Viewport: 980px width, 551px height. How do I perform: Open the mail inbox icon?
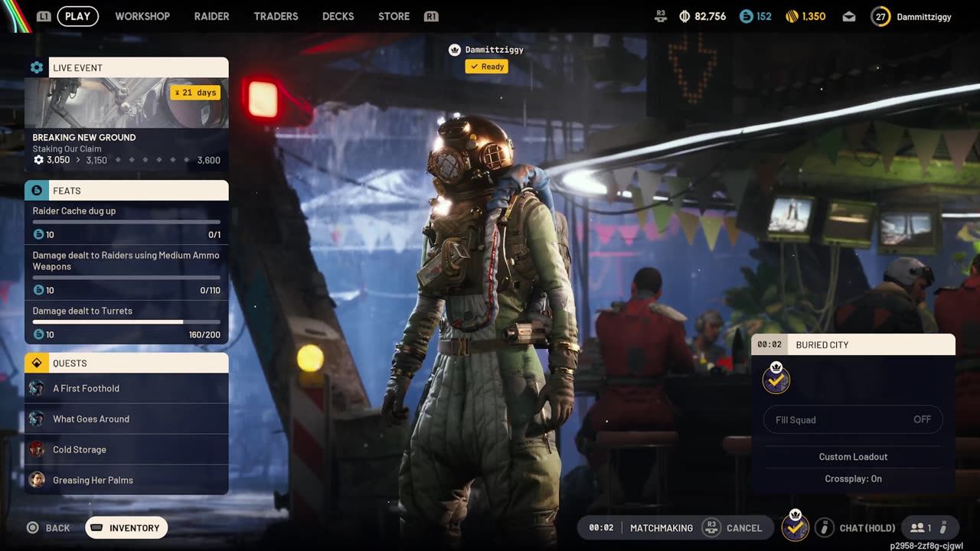click(x=848, y=16)
